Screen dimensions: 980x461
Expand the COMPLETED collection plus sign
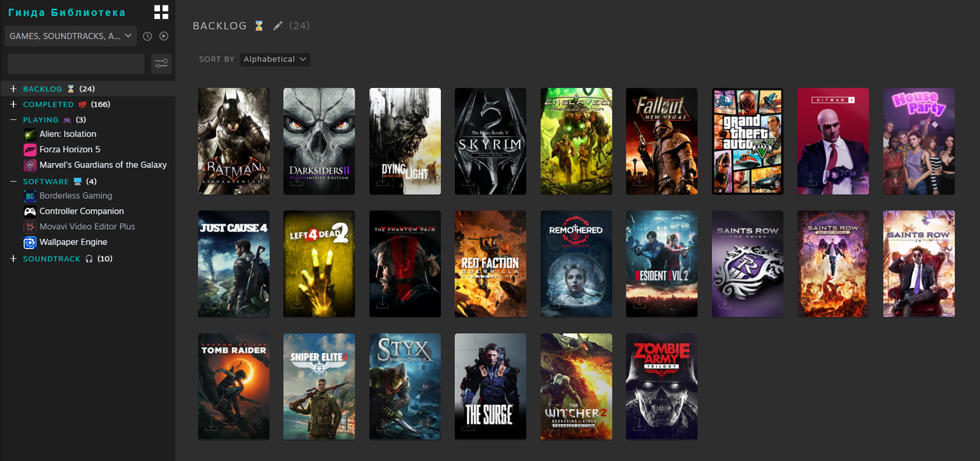tap(13, 104)
